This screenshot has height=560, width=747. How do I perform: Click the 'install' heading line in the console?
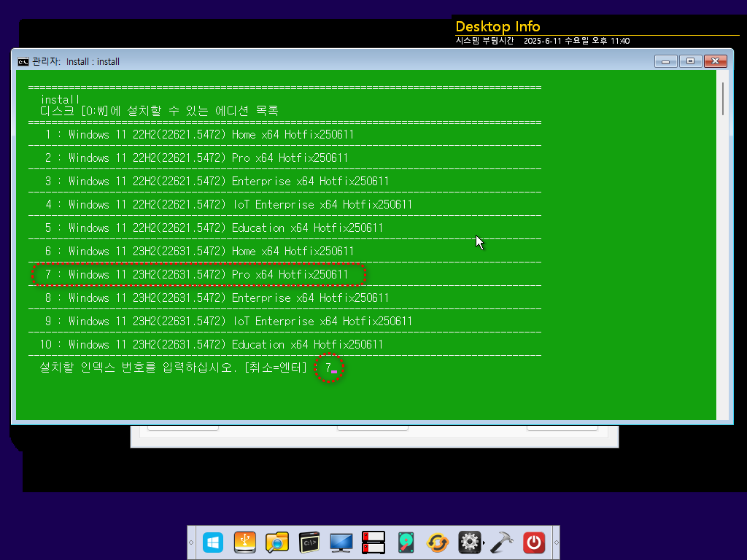point(60,99)
